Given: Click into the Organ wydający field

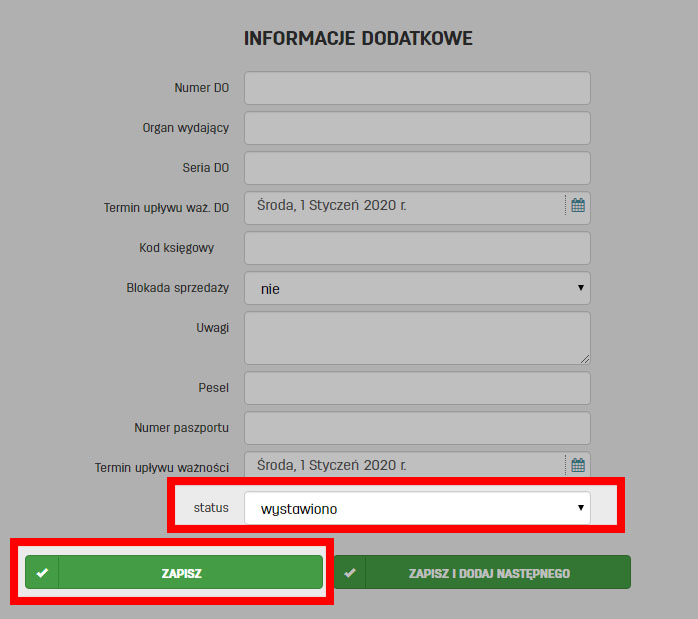Looking at the screenshot, I should [417, 128].
